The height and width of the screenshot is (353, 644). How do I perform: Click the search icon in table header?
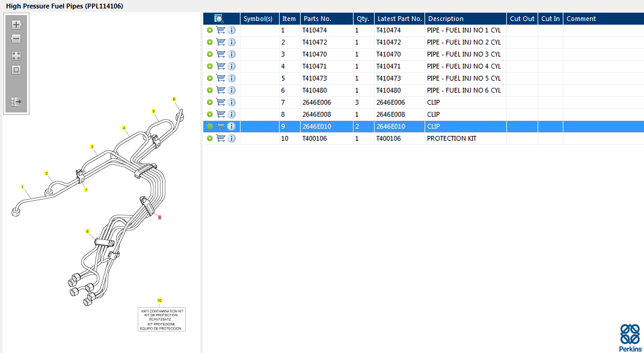click(x=219, y=19)
